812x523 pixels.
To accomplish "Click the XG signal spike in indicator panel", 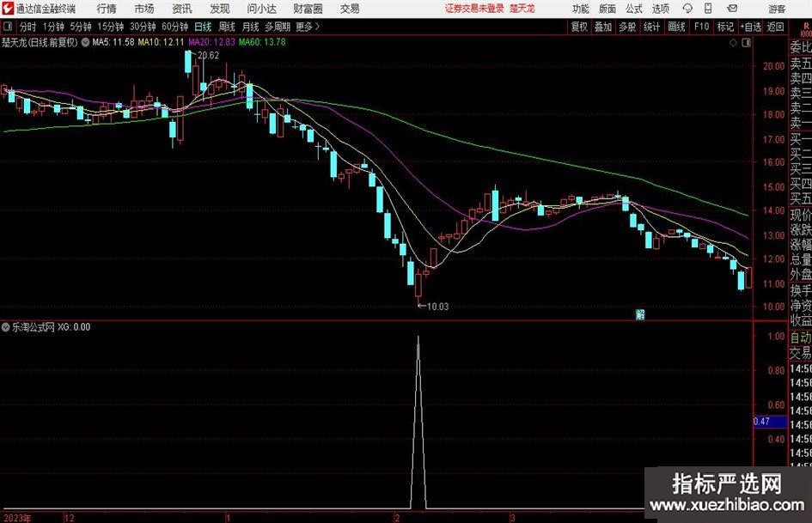I will tap(418, 422).
